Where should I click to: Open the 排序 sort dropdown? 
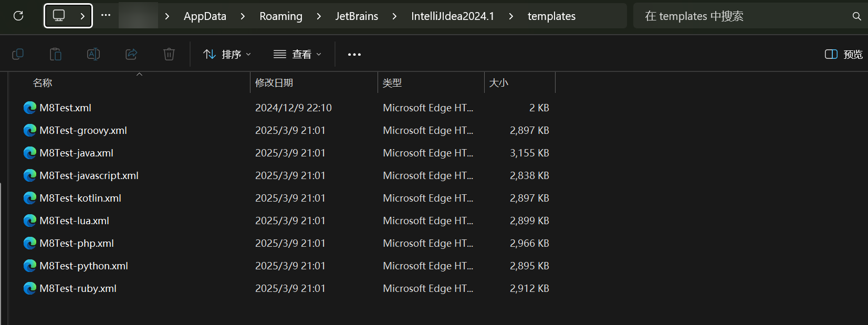click(x=227, y=54)
